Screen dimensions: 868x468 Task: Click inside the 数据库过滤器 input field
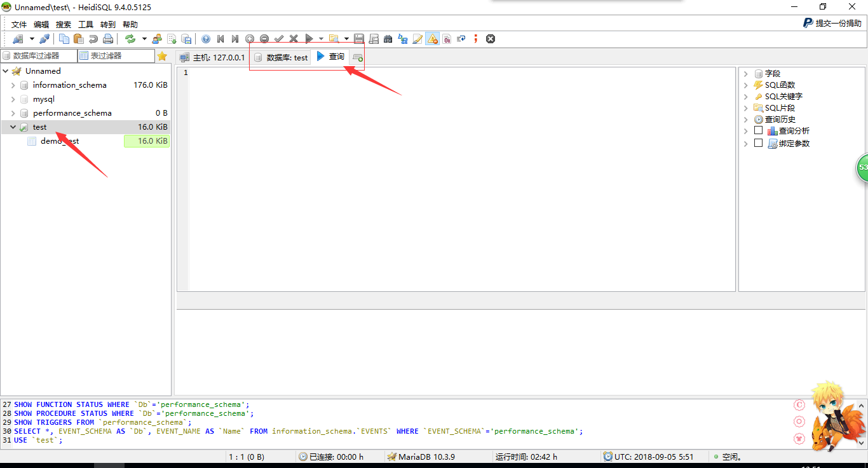pyautogui.click(x=38, y=55)
